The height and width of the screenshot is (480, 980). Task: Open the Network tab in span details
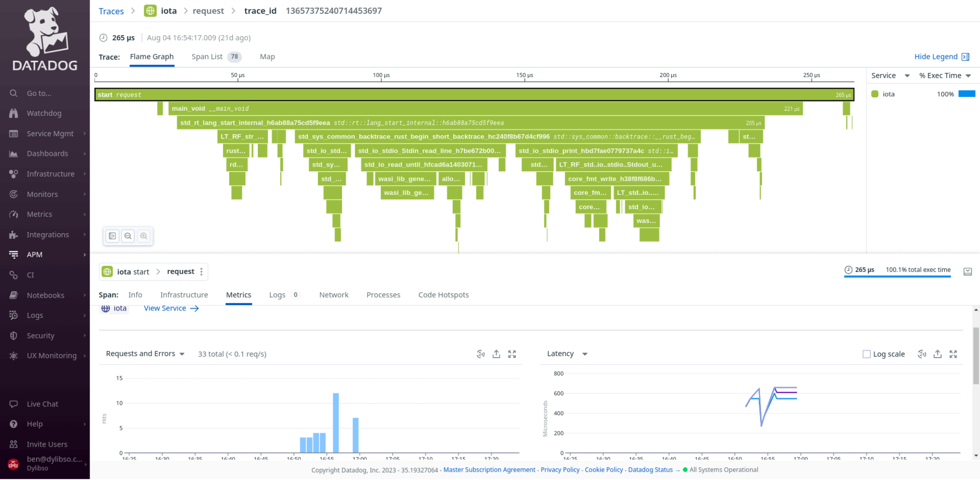[x=334, y=295]
